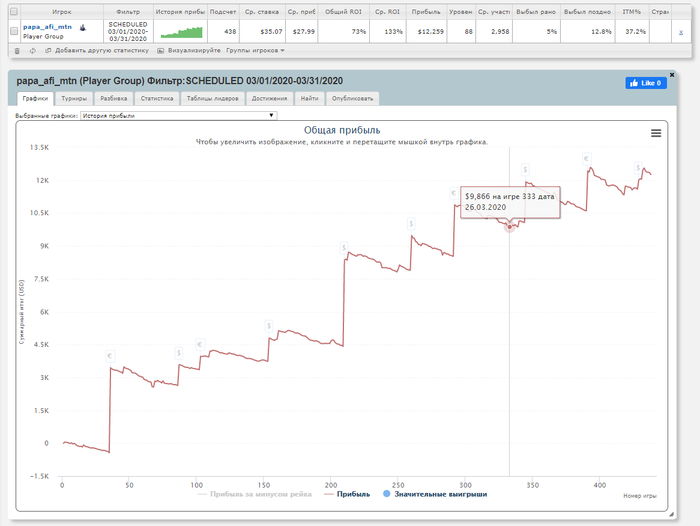Tick the checkbox for the papa_afi_mtn row
Image resolution: width=700 pixels, height=526 pixels.
pyautogui.click(x=14, y=31)
